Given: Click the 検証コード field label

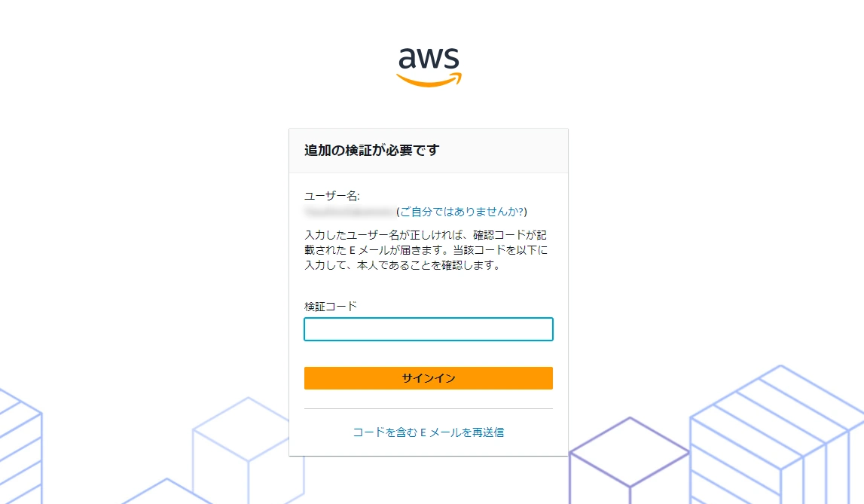Looking at the screenshot, I should 331,307.
